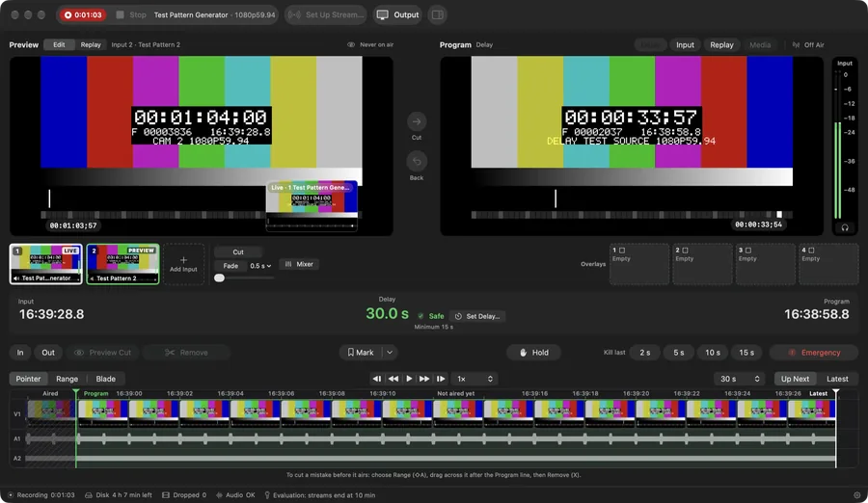Click the Audio OK status indicator
The height and width of the screenshot is (503, 868).
[236, 495]
